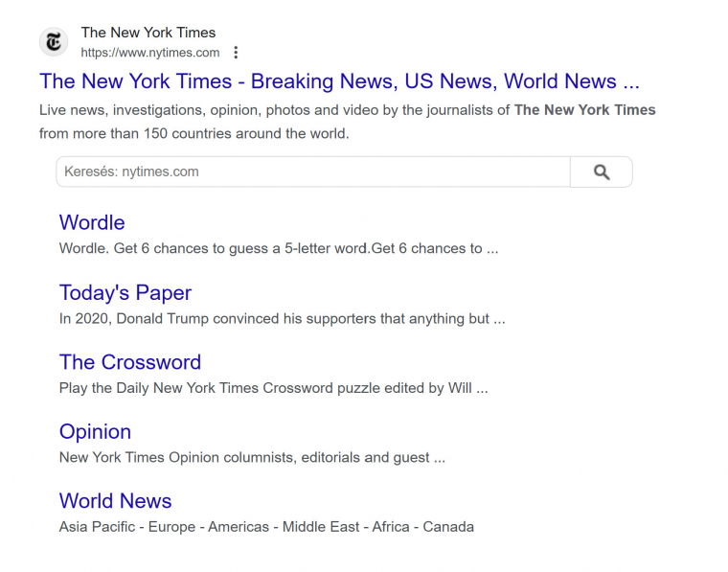Click the 150 countries around the world line
The width and height of the screenshot is (728, 572).
coord(194,134)
